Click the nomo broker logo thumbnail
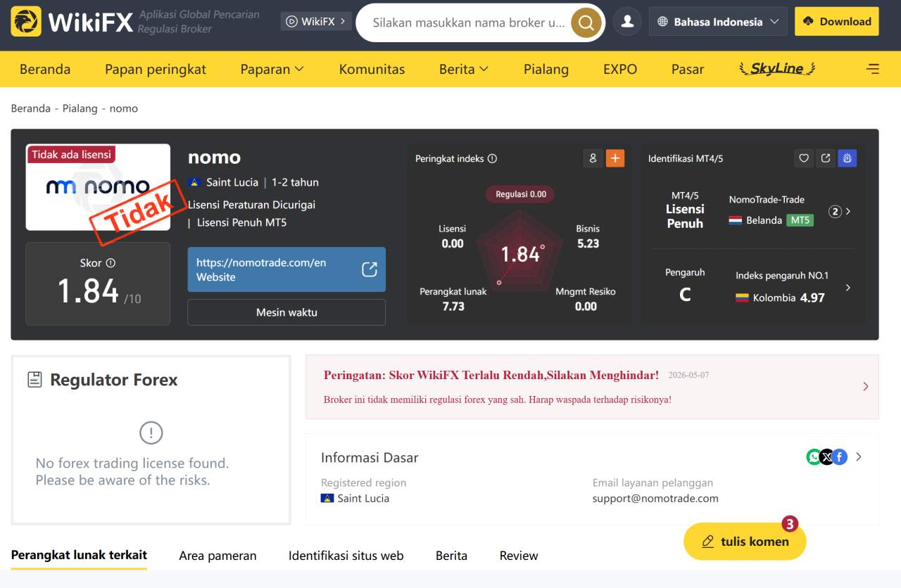This screenshot has width=901, height=588. coord(98,187)
